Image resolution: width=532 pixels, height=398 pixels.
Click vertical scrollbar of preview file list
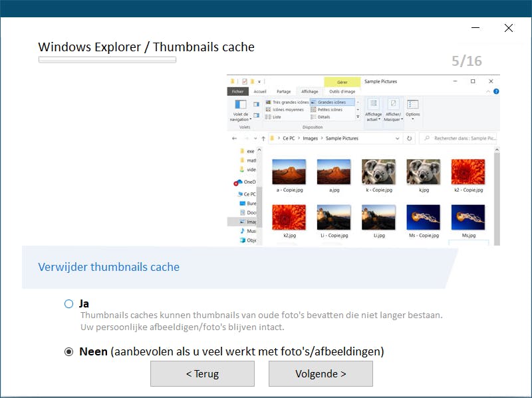pos(497,196)
